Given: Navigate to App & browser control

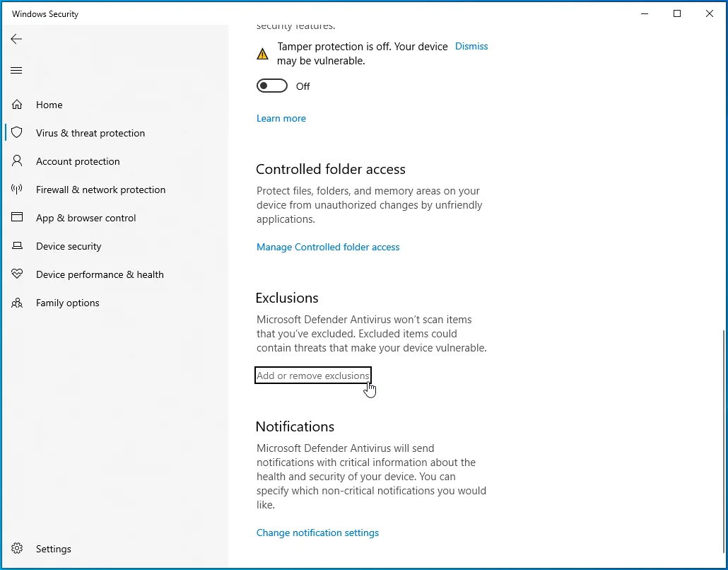Looking at the screenshot, I should (x=86, y=219).
